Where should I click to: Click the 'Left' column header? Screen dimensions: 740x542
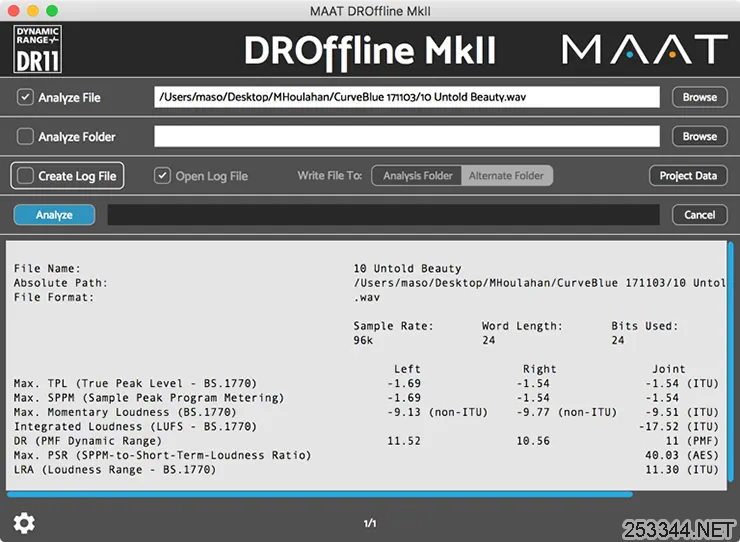[407, 369]
